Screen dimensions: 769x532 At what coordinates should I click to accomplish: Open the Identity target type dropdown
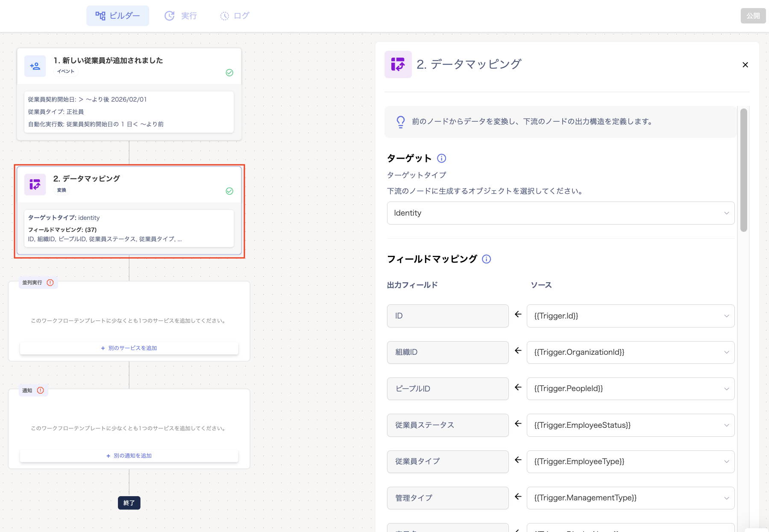tap(561, 213)
